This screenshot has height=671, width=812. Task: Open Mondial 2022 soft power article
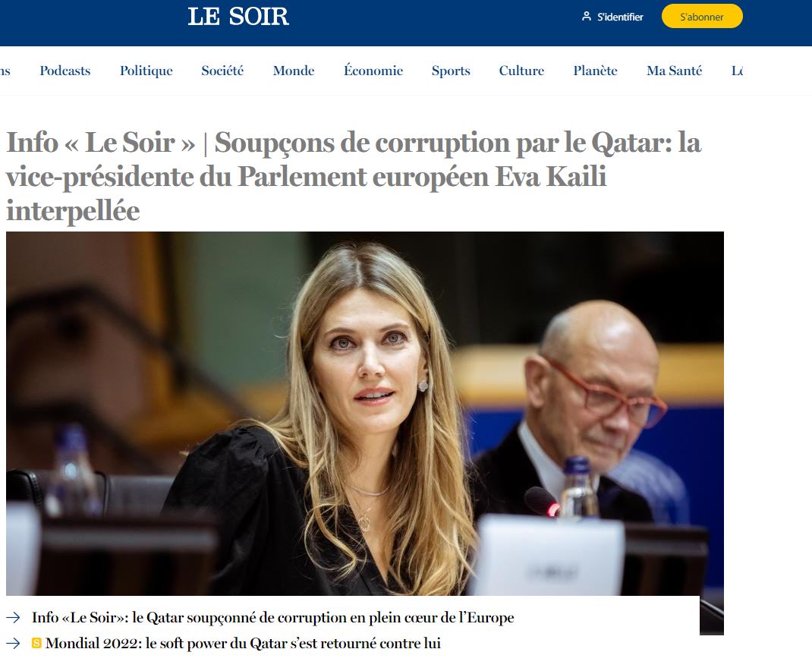(243, 644)
